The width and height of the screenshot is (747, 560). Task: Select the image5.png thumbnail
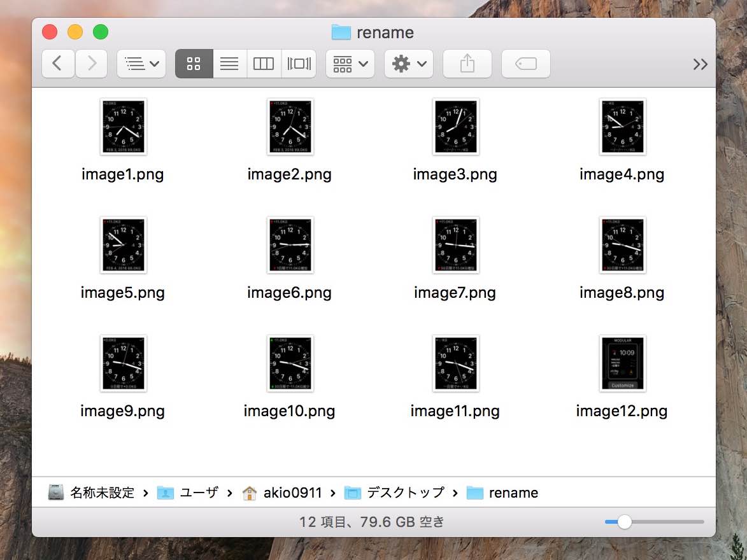point(124,245)
